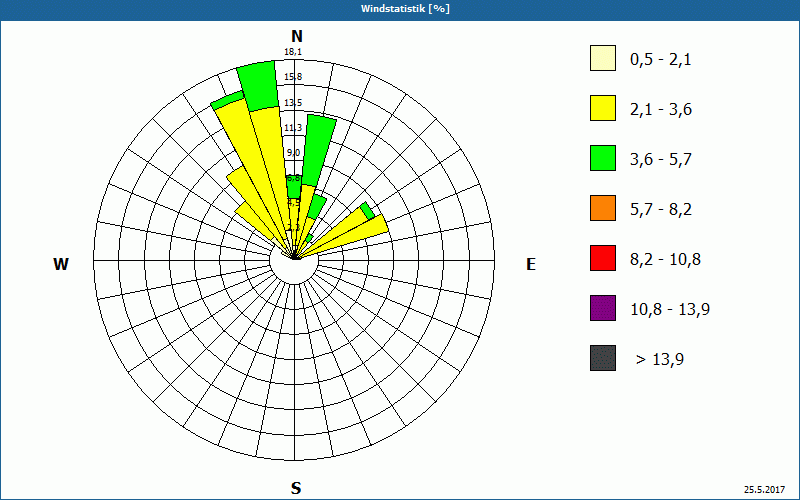Click the legend label 0,5 - 2,1
This screenshot has width=800, height=500.
tap(661, 60)
